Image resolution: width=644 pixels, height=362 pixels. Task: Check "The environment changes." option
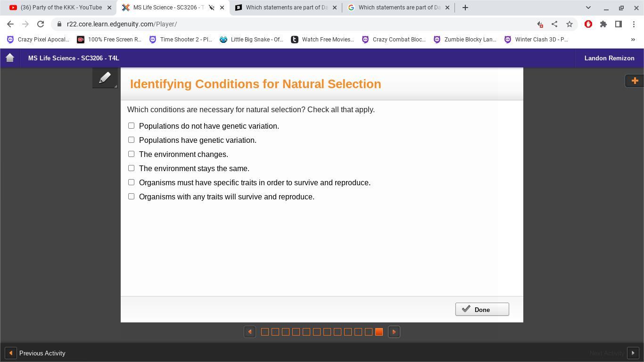pyautogui.click(x=131, y=154)
